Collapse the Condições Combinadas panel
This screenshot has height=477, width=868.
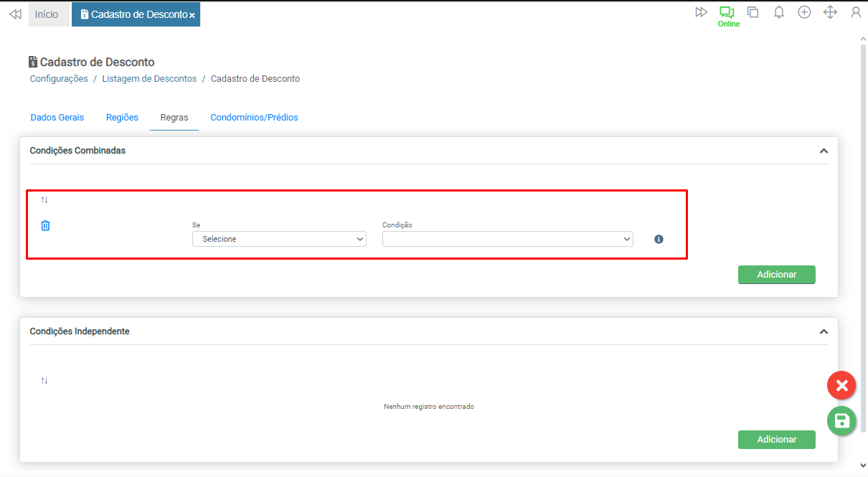824,151
